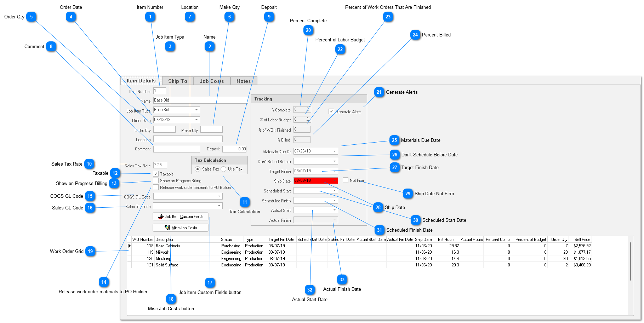Open the Materials Due Dt date picker
644x323 pixels.
[x=335, y=151]
